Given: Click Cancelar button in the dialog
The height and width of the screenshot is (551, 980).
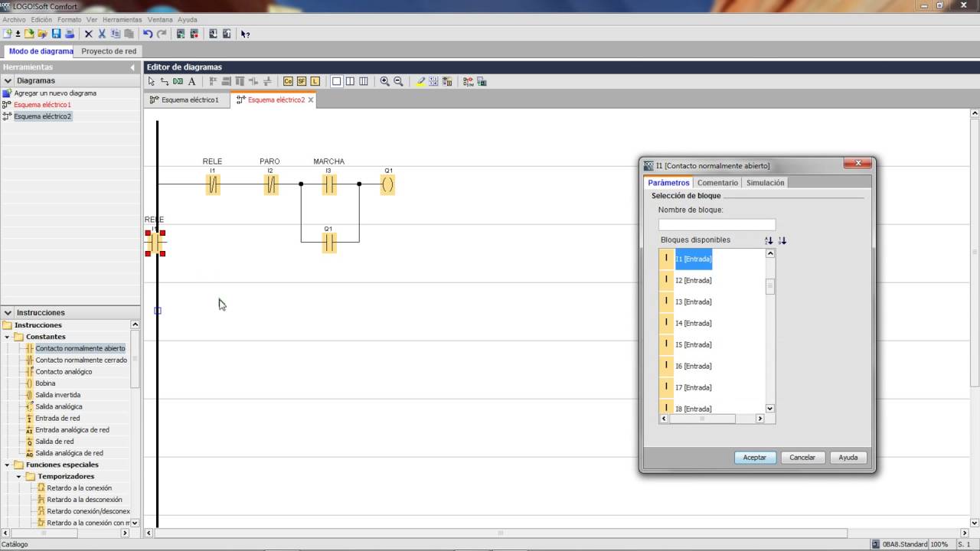Looking at the screenshot, I should click(x=802, y=458).
